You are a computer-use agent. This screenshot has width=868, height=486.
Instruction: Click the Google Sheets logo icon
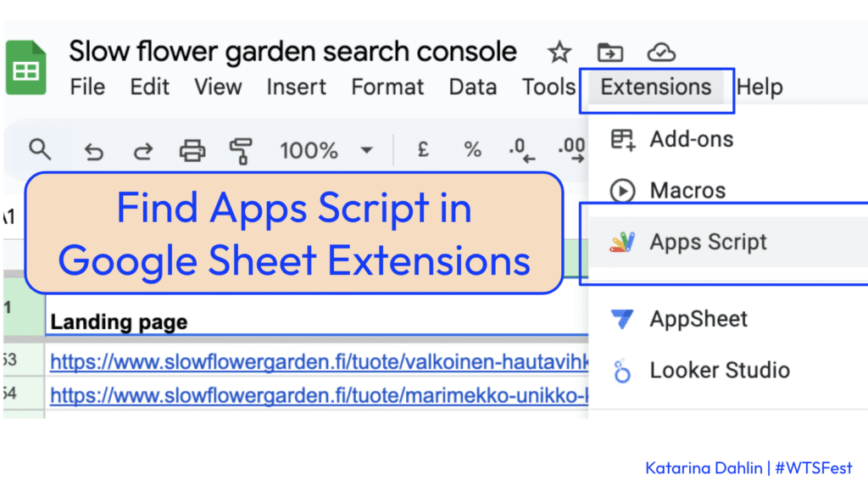(x=25, y=68)
